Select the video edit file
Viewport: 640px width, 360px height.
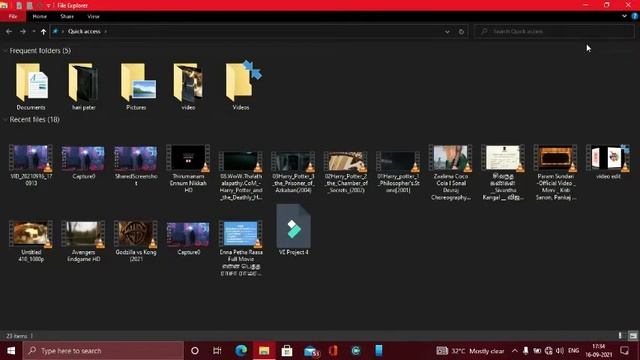(608, 162)
